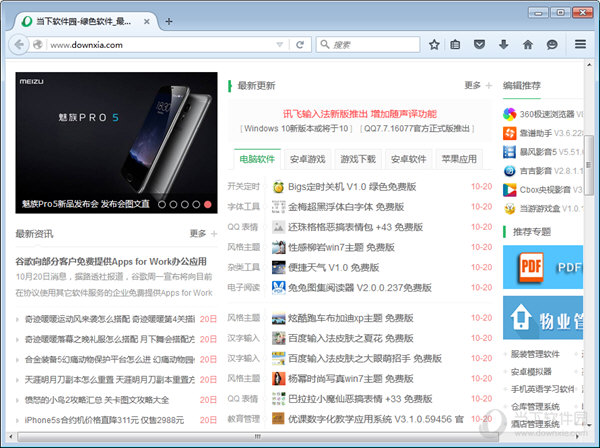
Task: Click the globe site identity icon
Action: click(38, 45)
